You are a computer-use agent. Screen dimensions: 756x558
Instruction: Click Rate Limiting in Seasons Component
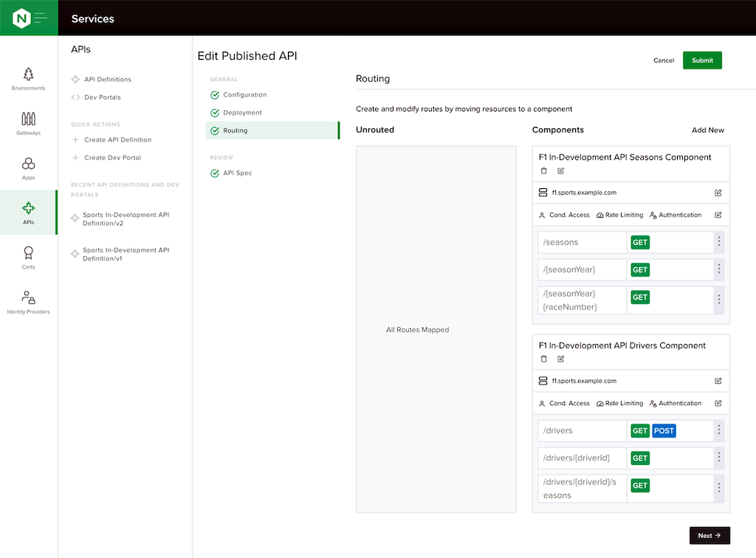(x=619, y=215)
